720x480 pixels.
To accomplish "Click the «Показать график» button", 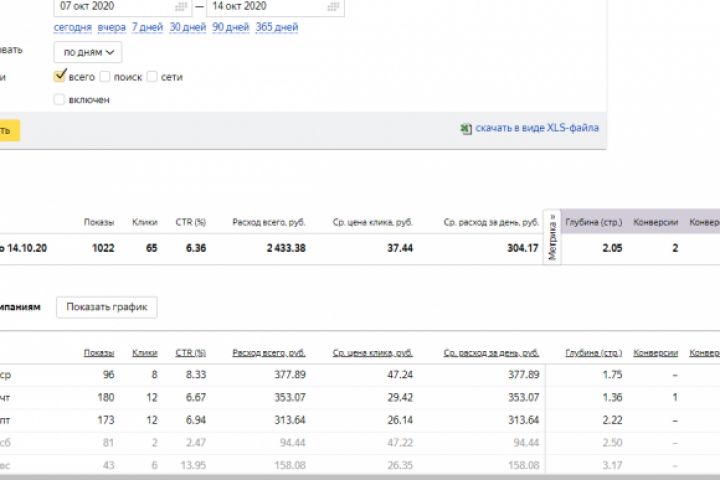I will pyautogui.click(x=107, y=307).
